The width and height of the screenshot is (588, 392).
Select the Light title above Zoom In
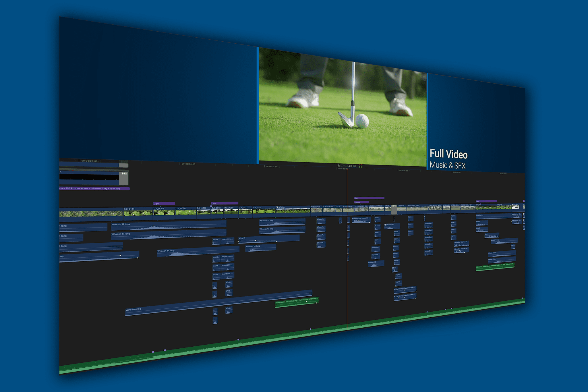[x=369, y=198]
